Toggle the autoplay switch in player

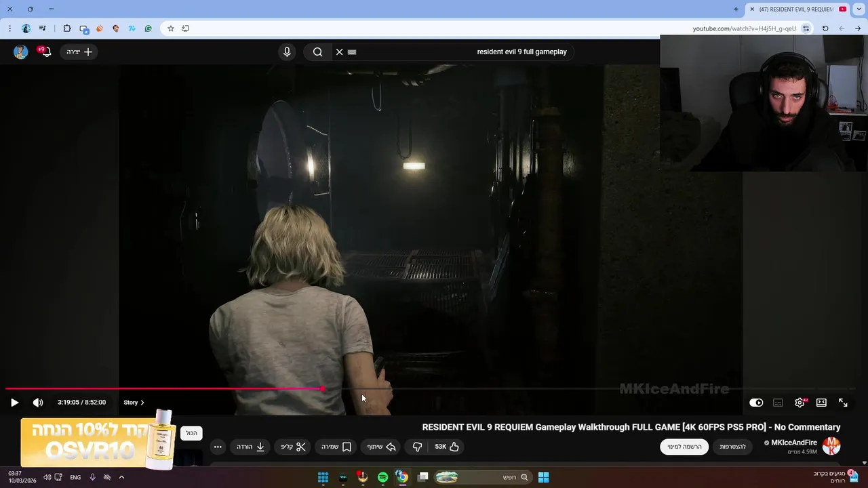click(756, 403)
